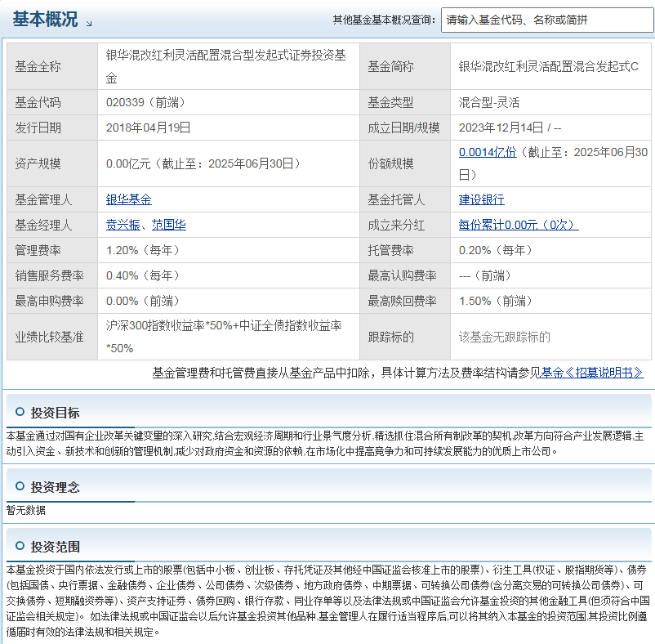655x644 pixels.
Task: Click the 基金简称 label cell
Action: (x=405, y=66)
